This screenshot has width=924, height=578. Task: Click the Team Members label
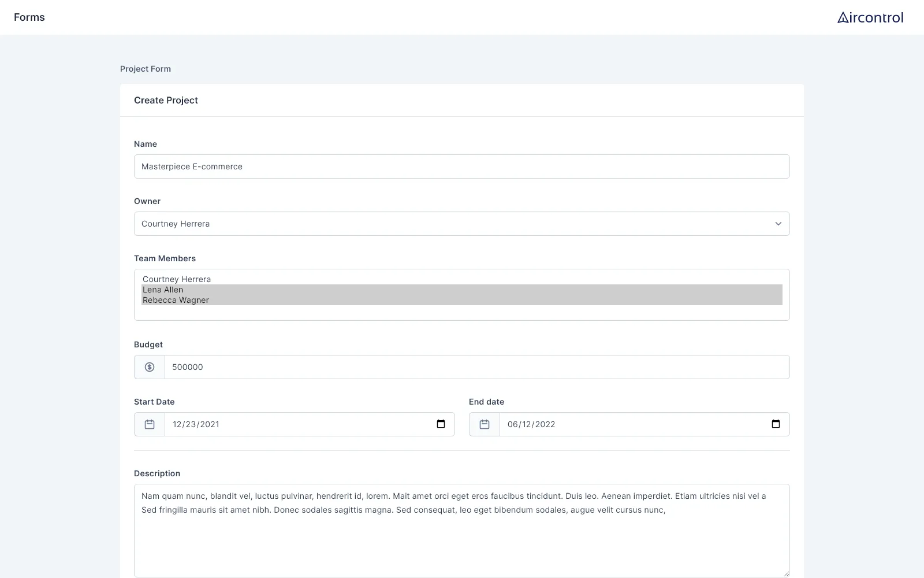point(165,258)
